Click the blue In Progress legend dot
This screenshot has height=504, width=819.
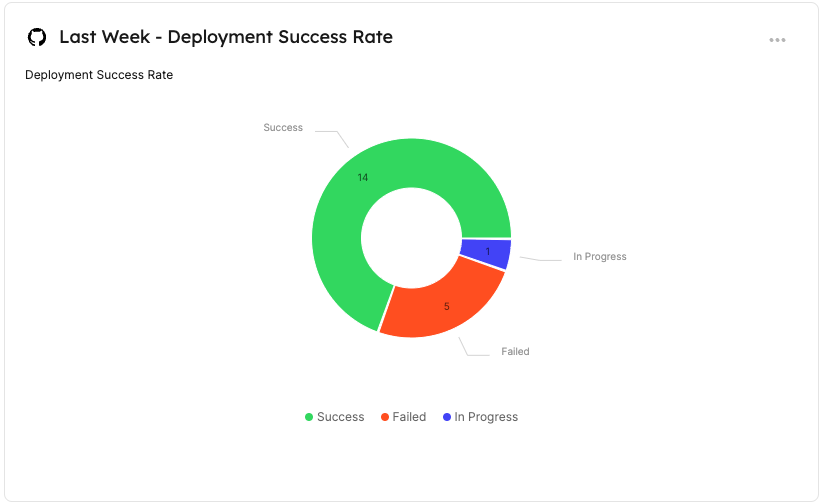point(446,417)
